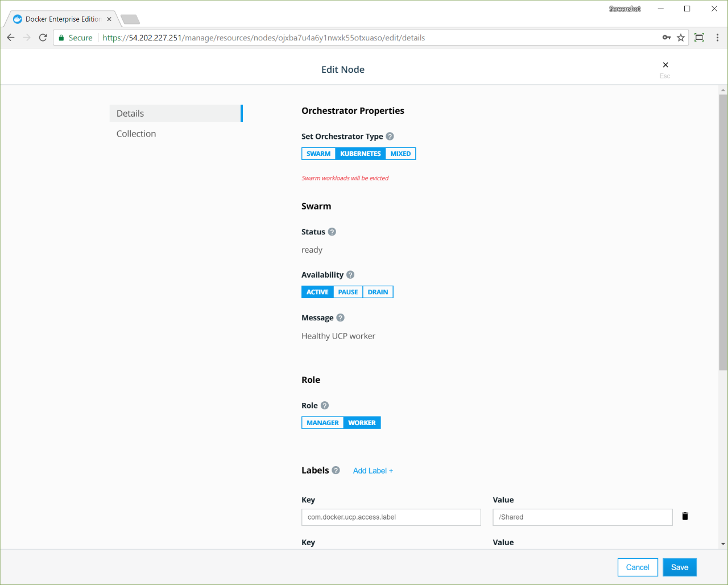Set orchestrator type to Mixed
The height and width of the screenshot is (585, 728).
[400, 154]
